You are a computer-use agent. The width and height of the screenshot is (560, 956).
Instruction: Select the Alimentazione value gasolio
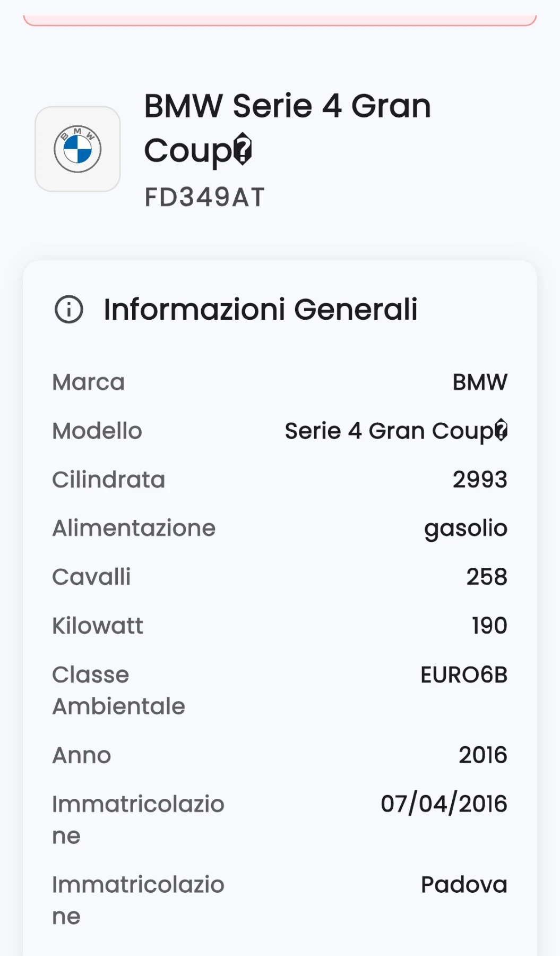point(466,528)
